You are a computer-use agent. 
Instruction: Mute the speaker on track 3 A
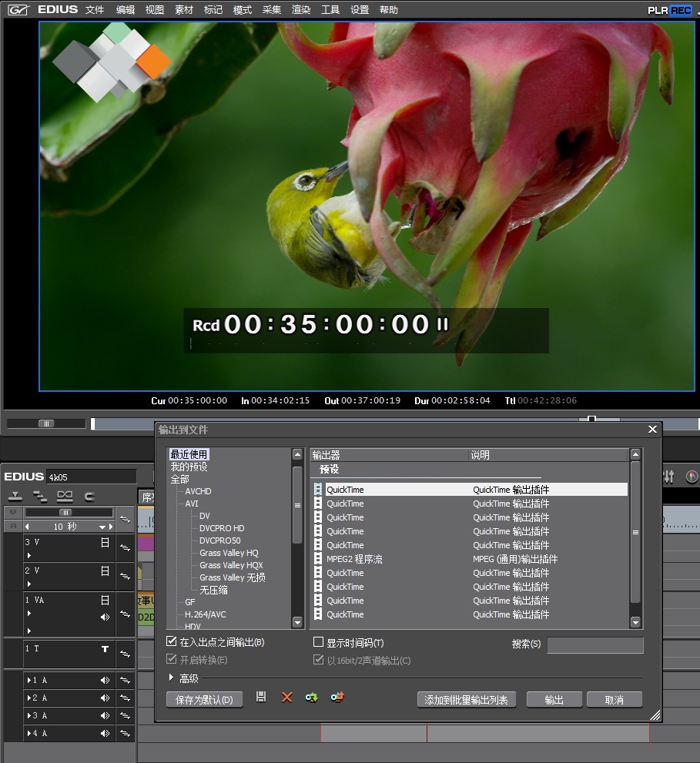(105, 715)
